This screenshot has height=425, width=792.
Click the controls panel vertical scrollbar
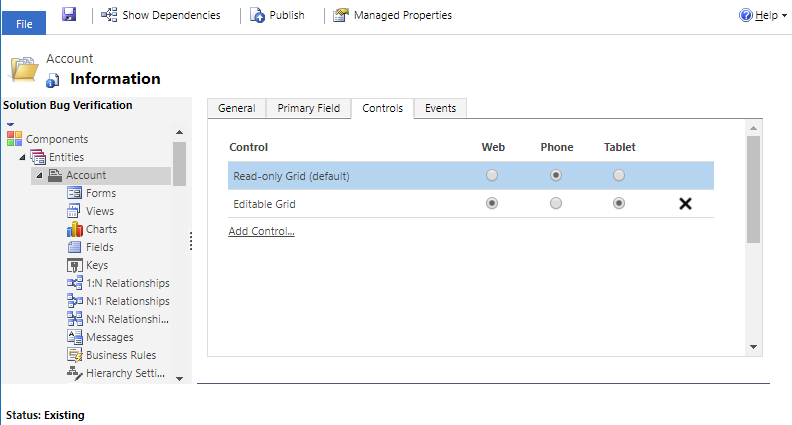[x=754, y=190]
